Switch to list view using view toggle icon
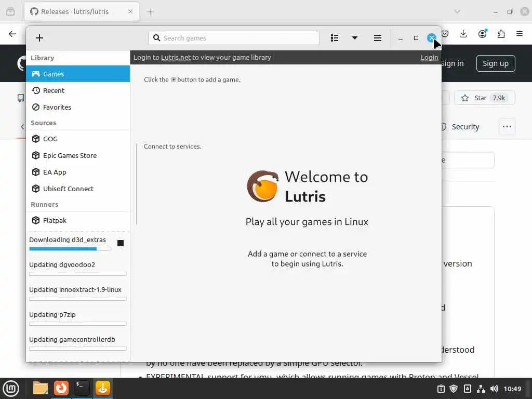 pos(335,38)
